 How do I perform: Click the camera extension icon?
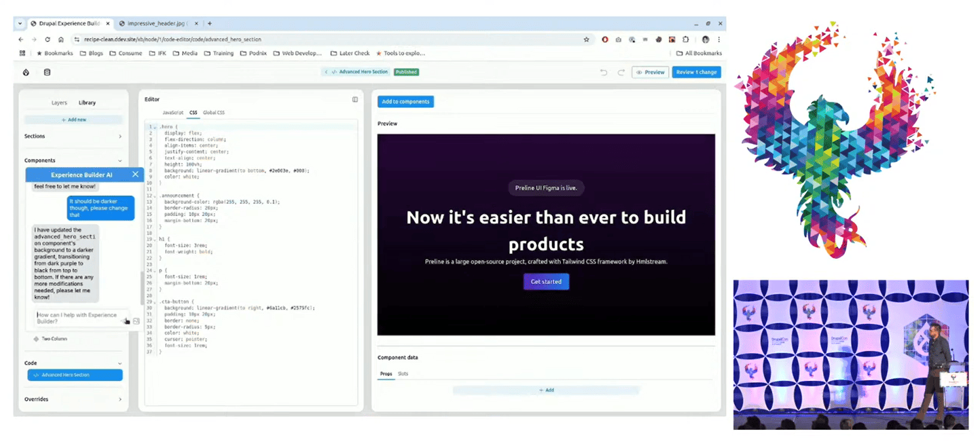[x=618, y=39]
